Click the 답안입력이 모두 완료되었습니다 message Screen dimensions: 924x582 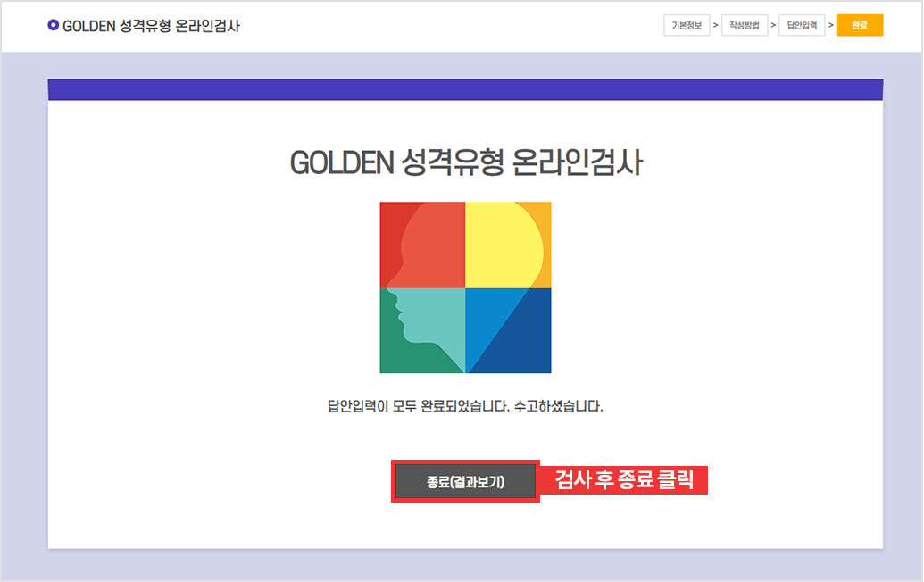tap(465, 406)
